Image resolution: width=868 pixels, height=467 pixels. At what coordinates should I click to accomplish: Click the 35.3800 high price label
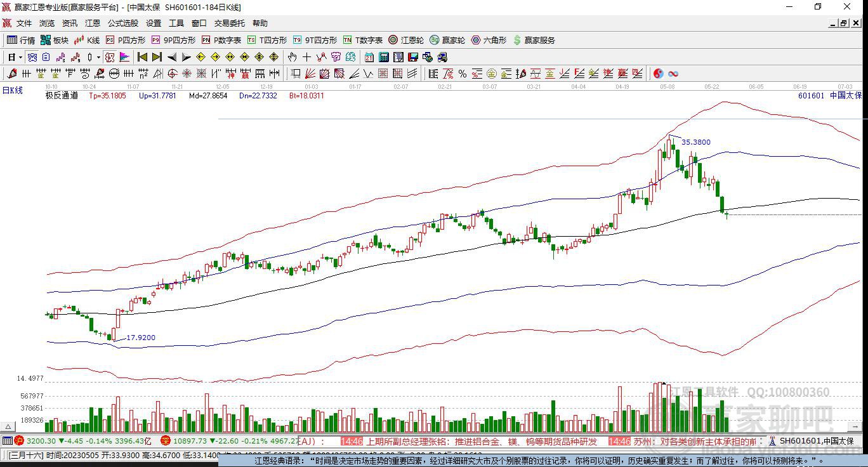(696, 143)
